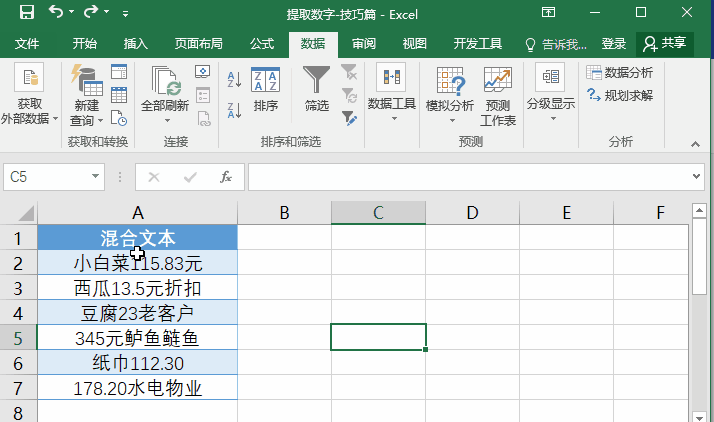
Task: Select column D header
Action: [473, 213]
